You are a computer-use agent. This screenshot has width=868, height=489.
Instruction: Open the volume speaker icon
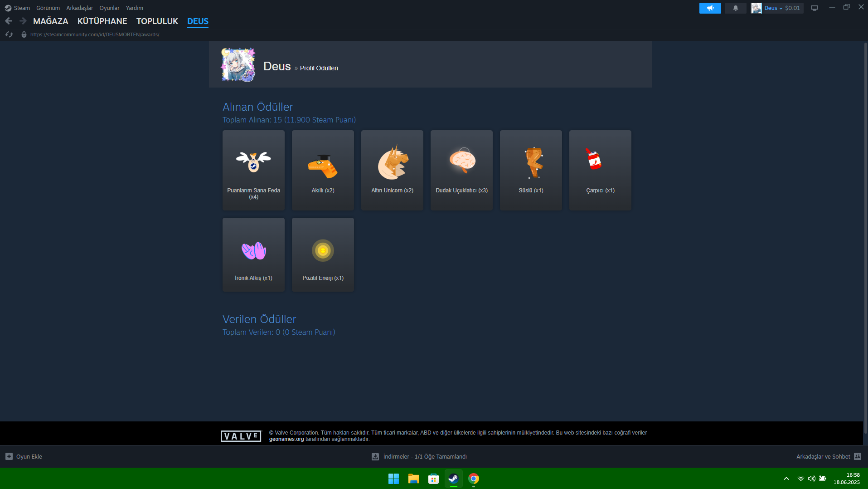pyautogui.click(x=811, y=479)
